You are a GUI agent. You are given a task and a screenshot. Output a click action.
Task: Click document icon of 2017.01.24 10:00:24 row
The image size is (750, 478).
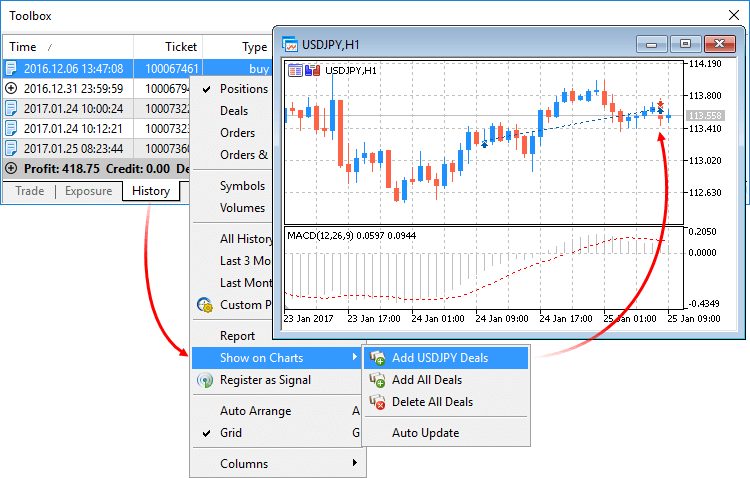click(11, 109)
